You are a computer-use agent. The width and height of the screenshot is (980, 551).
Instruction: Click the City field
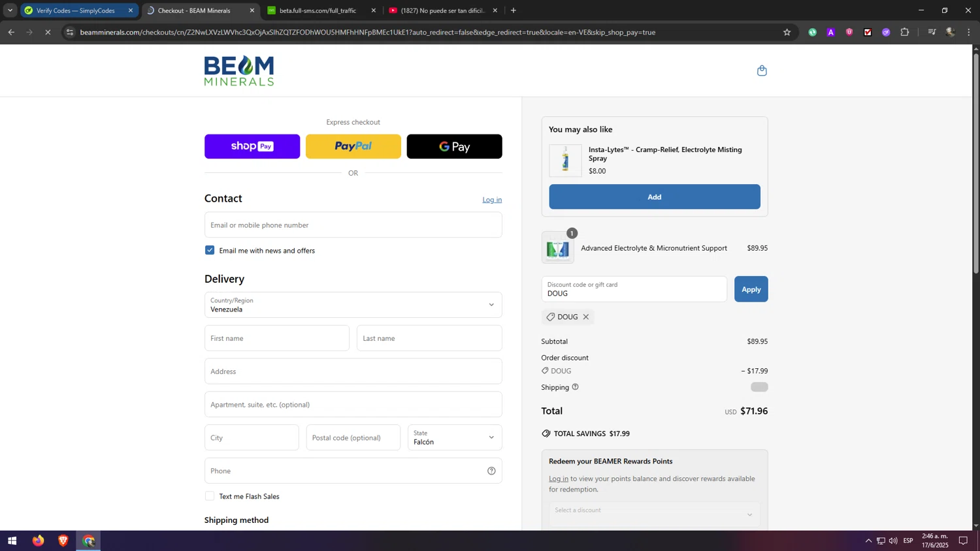pyautogui.click(x=252, y=437)
